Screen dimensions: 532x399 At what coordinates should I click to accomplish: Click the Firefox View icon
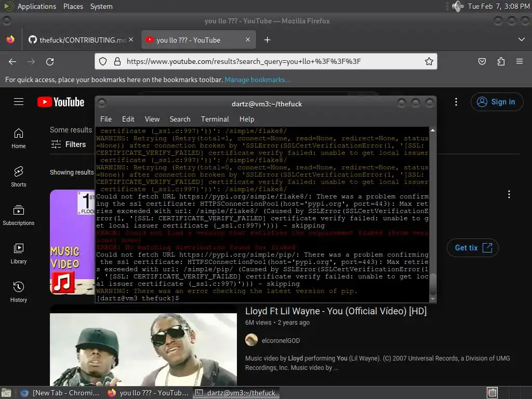(10, 39)
